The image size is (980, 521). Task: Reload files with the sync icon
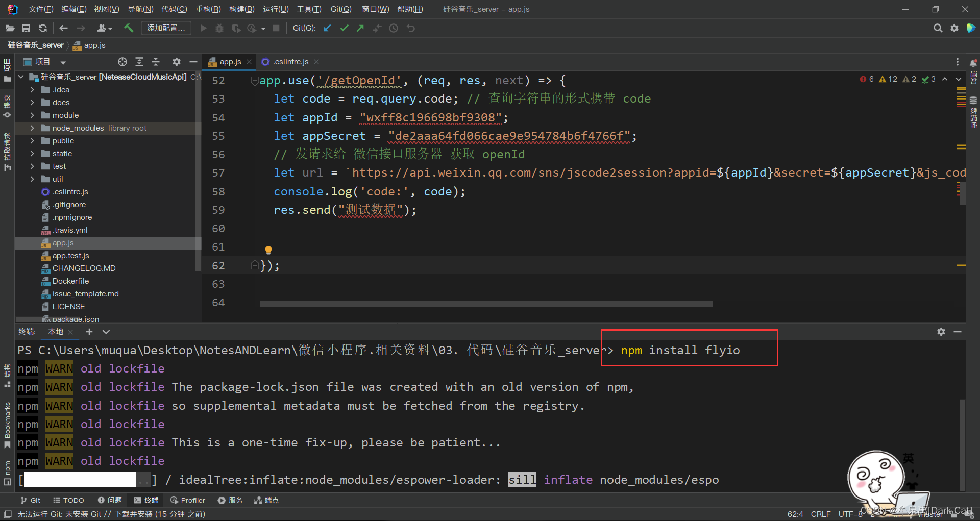[x=43, y=28]
